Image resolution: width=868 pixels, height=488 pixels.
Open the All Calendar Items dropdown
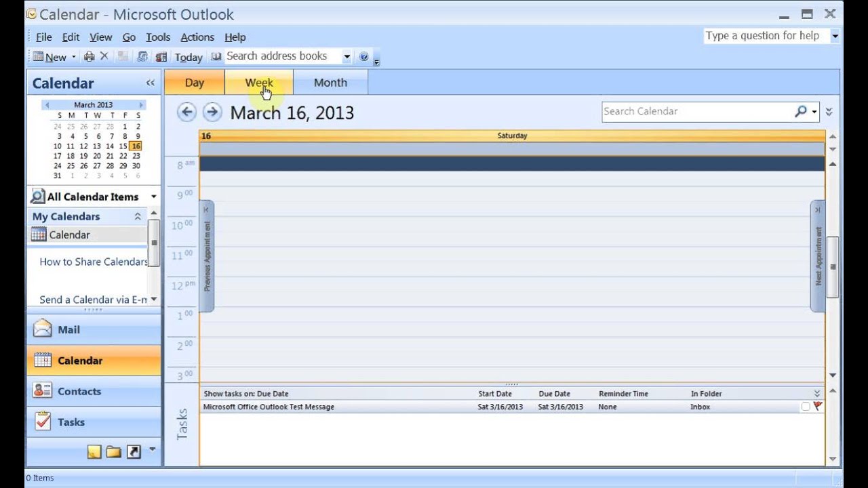tap(153, 197)
